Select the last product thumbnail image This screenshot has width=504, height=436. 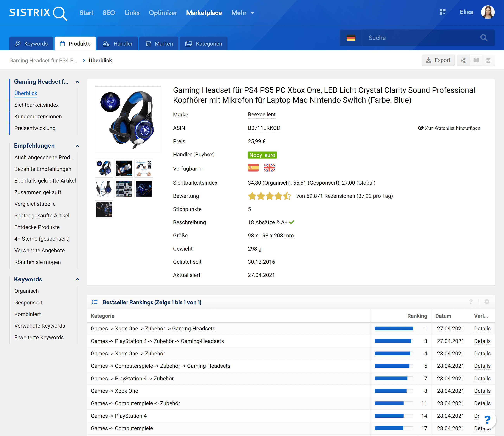pyautogui.click(x=104, y=209)
